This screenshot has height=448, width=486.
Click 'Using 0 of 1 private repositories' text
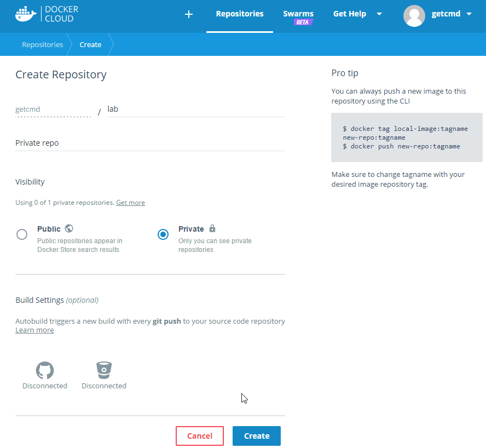(x=65, y=203)
